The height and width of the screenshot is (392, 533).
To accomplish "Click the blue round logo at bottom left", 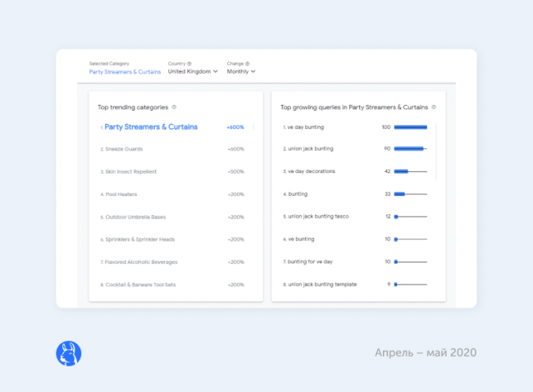I will click(x=68, y=353).
